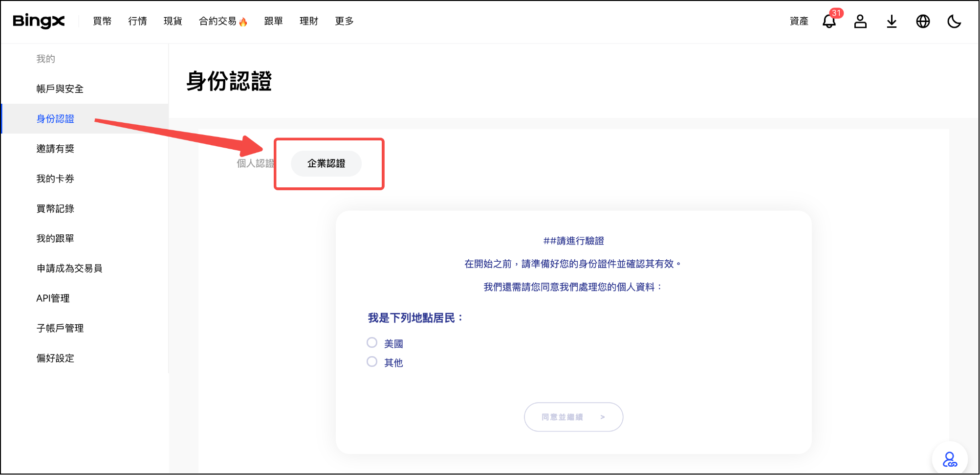This screenshot has width=980, height=475.
Task: Click the BingX logo
Action: click(x=39, y=21)
